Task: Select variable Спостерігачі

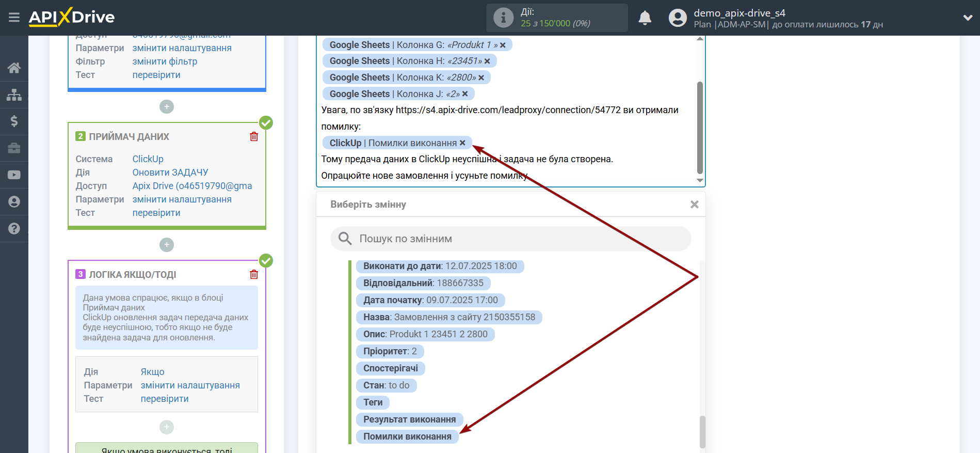Action: (x=391, y=368)
